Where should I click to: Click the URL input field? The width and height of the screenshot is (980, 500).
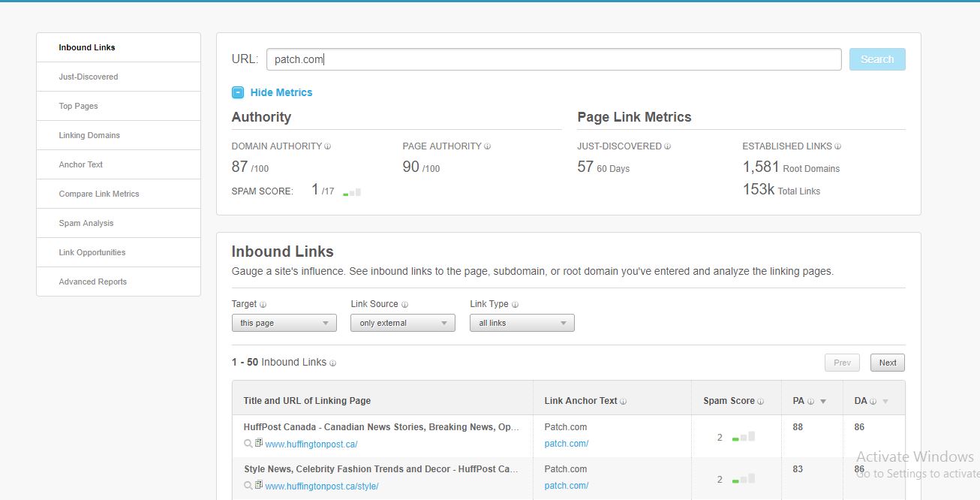(x=553, y=59)
